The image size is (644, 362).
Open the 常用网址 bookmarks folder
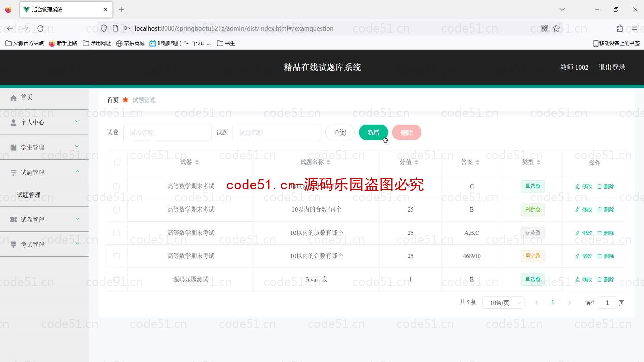pos(97,43)
